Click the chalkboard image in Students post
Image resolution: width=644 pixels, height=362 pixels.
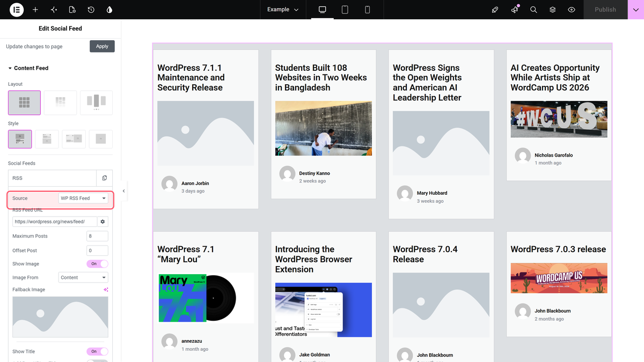pyautogui.click(x=324, y=128)
